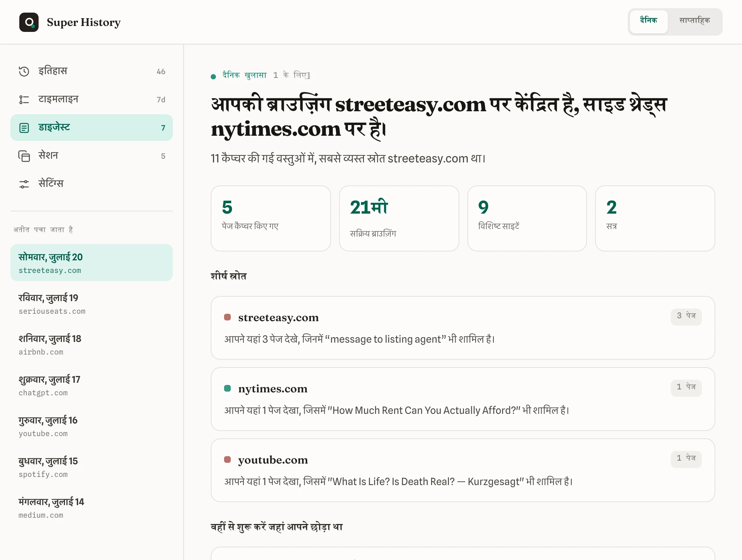Open the इतिहास menu item

pos(92,71)
